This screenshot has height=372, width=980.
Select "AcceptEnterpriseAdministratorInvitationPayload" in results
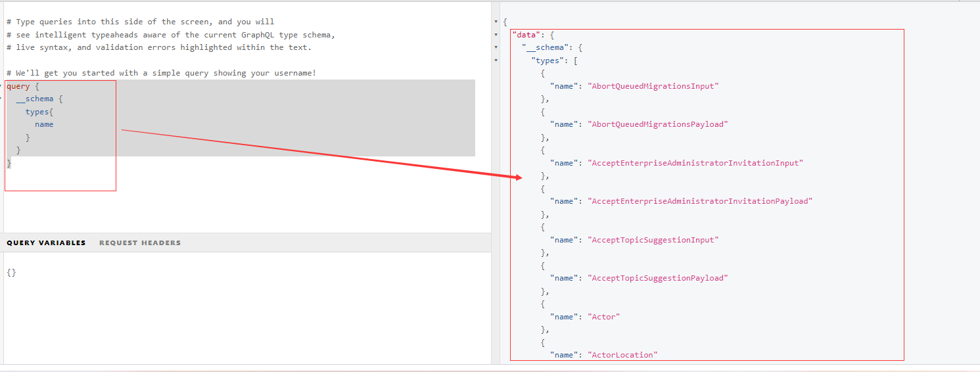point(700,201)
